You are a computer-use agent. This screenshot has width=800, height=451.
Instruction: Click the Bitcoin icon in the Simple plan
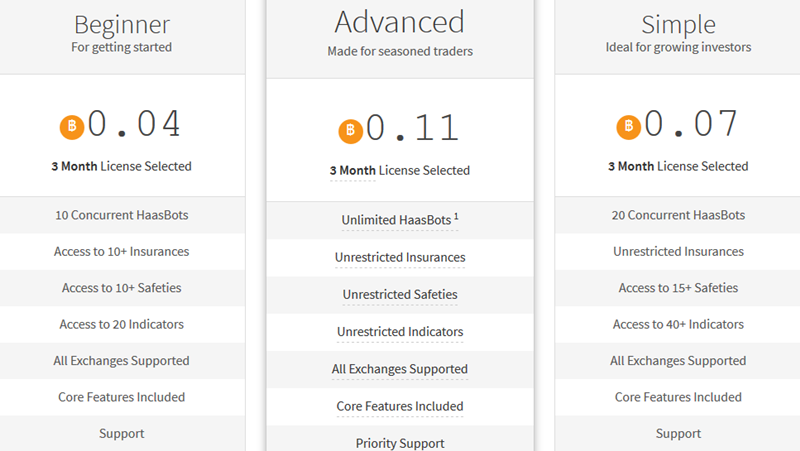(628, 127)
